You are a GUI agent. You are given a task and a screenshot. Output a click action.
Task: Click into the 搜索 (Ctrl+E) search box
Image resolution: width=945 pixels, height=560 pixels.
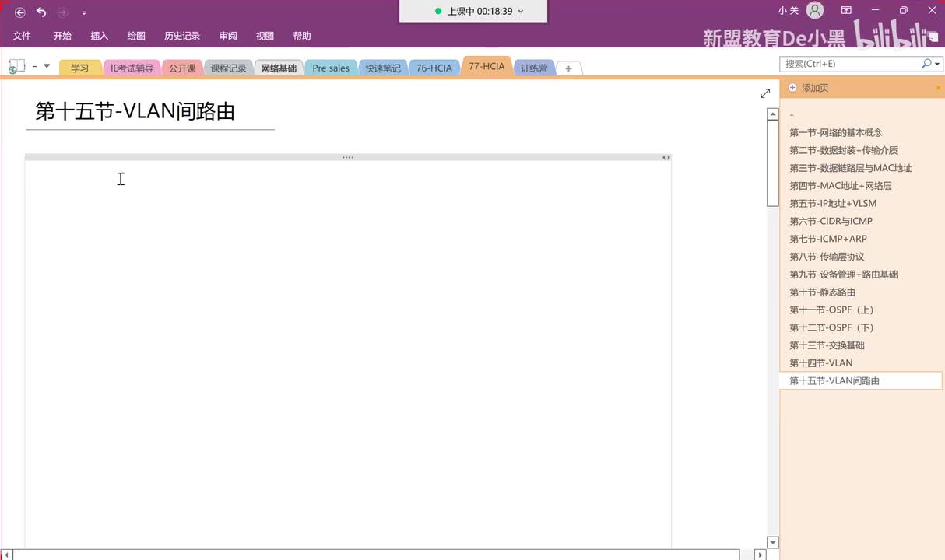tap(849, 64)
